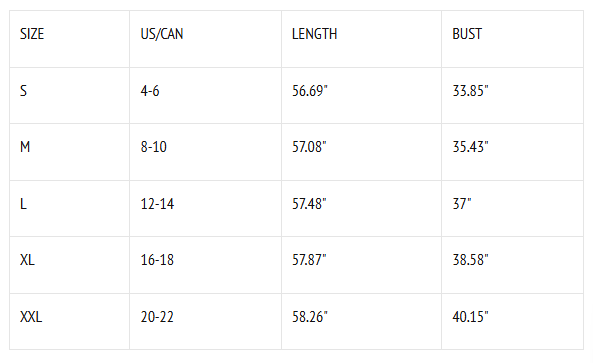Click the 37" bust value

coord(462,204)
